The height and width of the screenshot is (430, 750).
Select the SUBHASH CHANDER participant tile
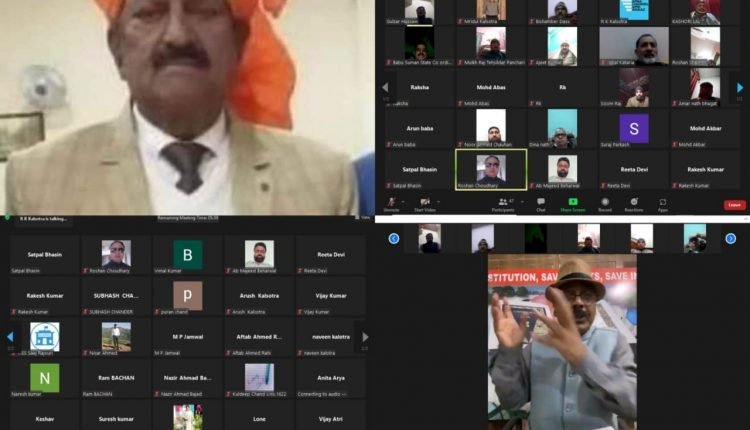click(x=116, y=296)
